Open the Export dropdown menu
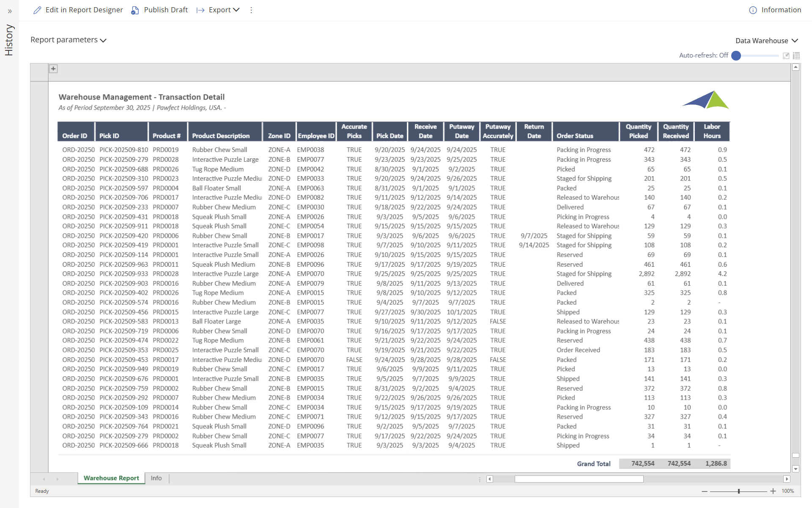Image resolution: width=812 pixels, height=508 pixels. click(x=218, y=10)
